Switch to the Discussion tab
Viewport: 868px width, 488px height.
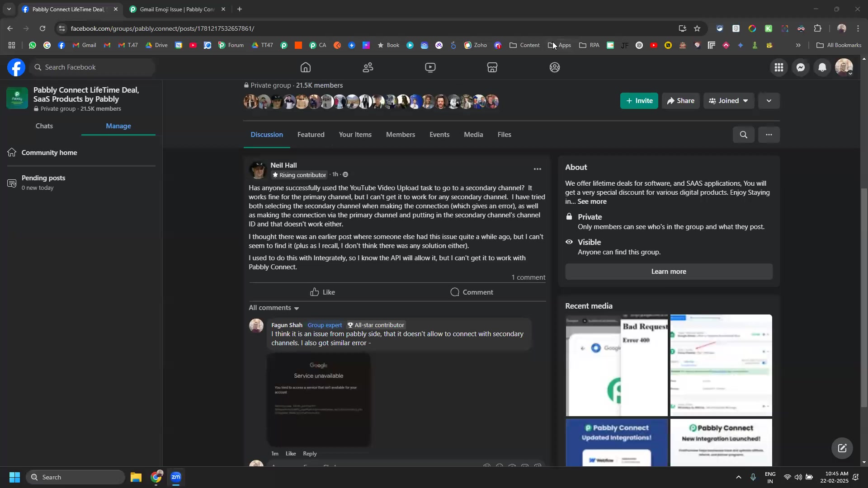[x=267, y=135]
